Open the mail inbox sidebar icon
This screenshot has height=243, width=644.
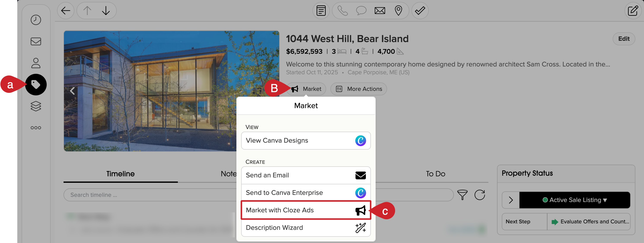coord(36,41)
